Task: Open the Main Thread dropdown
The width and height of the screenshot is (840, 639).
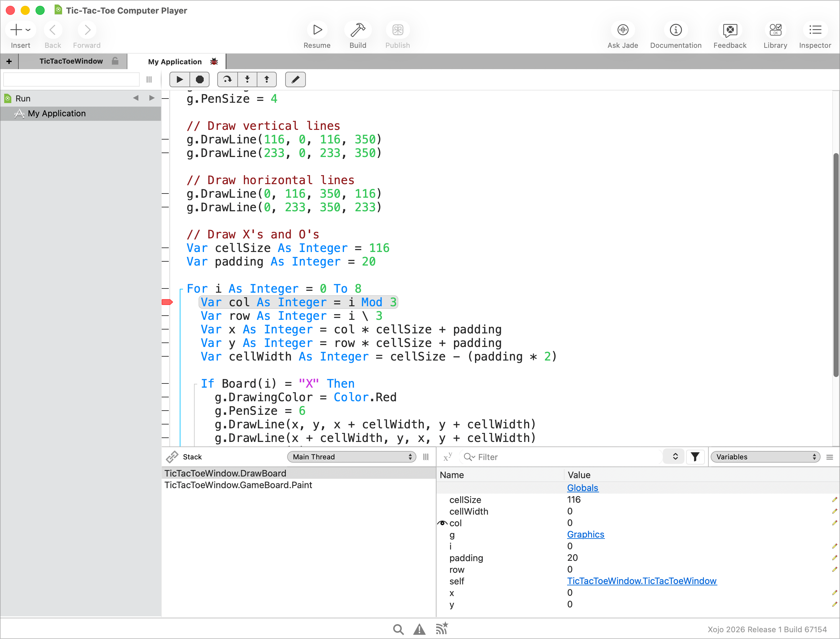Action: click(352, 457)
